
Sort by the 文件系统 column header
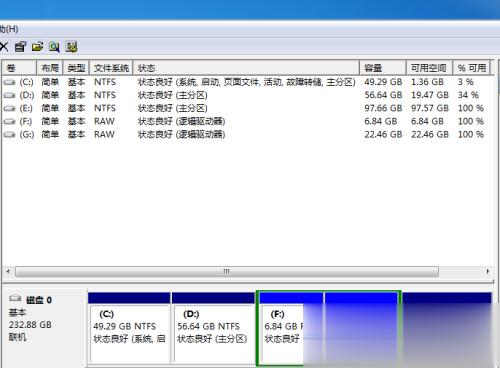[111, 68]
